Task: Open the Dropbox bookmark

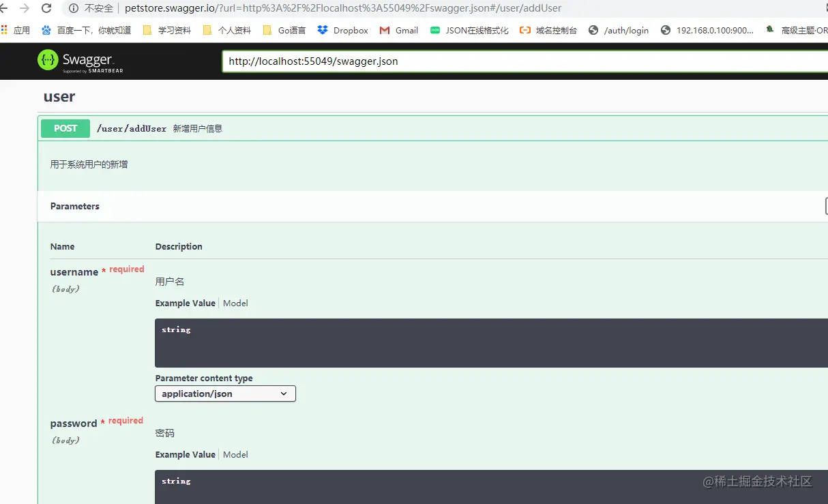Action: [343, 30]
